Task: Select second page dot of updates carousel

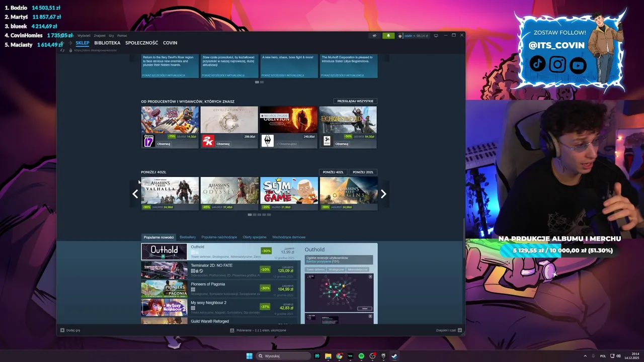Action: tap(262, 82)
